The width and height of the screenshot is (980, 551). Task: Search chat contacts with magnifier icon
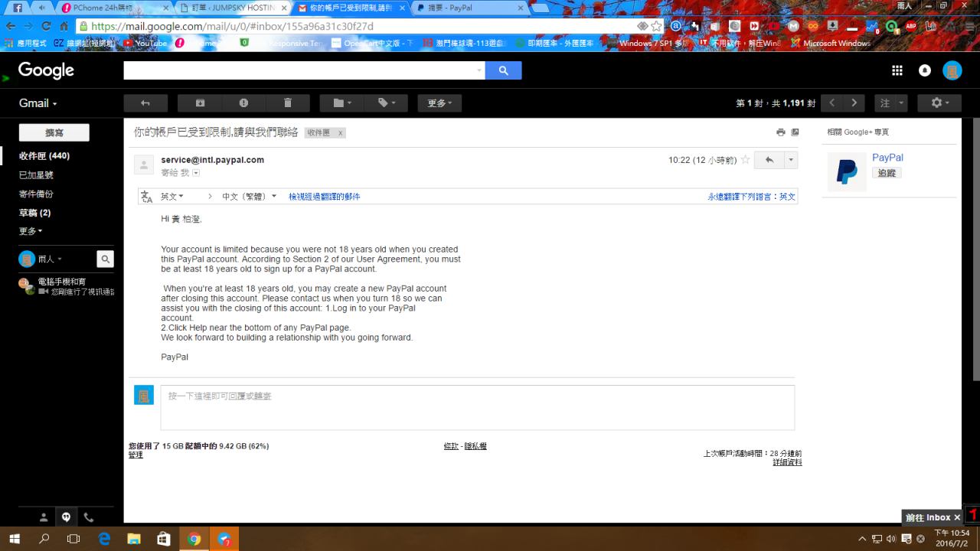106,259
